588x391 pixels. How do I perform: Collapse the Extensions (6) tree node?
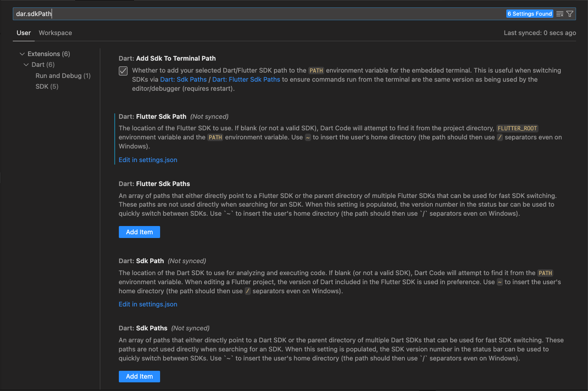click(22, 54)
